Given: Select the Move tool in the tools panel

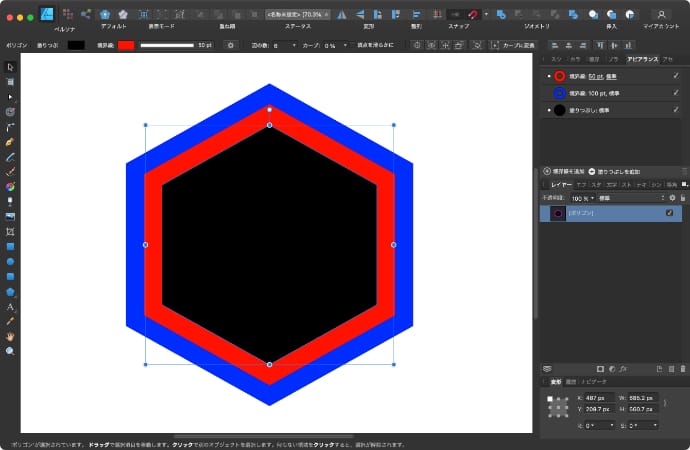Looking at the screenshot, I should coord(10,67).
